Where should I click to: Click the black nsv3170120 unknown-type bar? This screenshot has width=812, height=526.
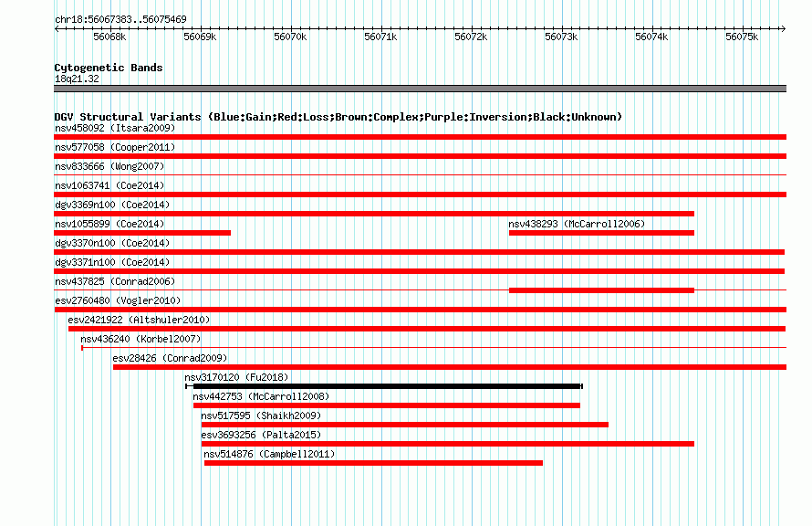point(384,386)
